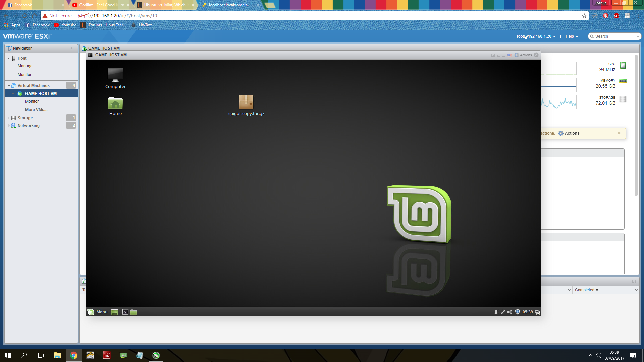Click the ESXi page vertical scrollbar
Screen dimensions: 644x362
[636, 125]
